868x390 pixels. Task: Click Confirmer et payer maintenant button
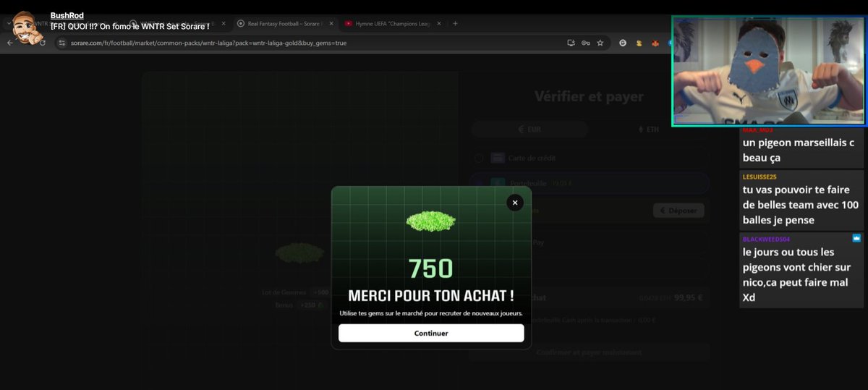(589, 352)
